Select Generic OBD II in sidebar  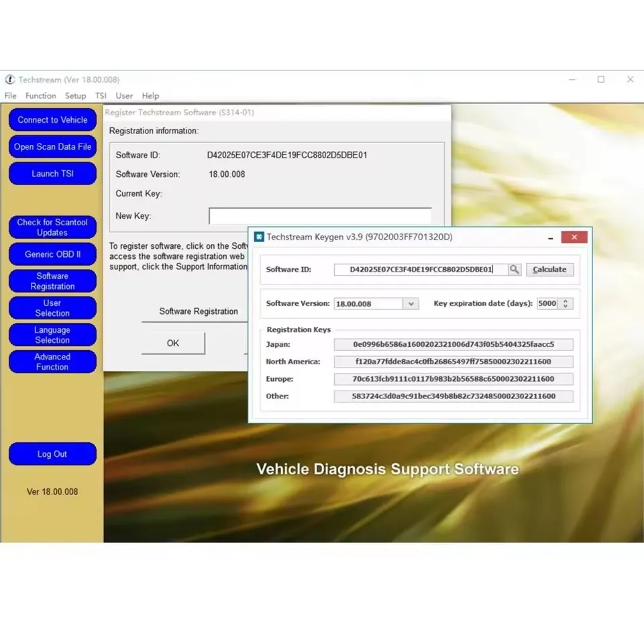click(x=52, y=254)
